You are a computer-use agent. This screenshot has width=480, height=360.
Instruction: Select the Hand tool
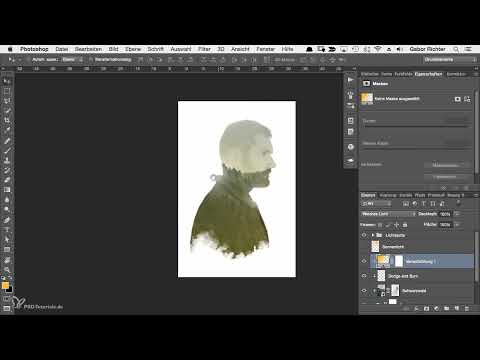(x=7, y=260)
